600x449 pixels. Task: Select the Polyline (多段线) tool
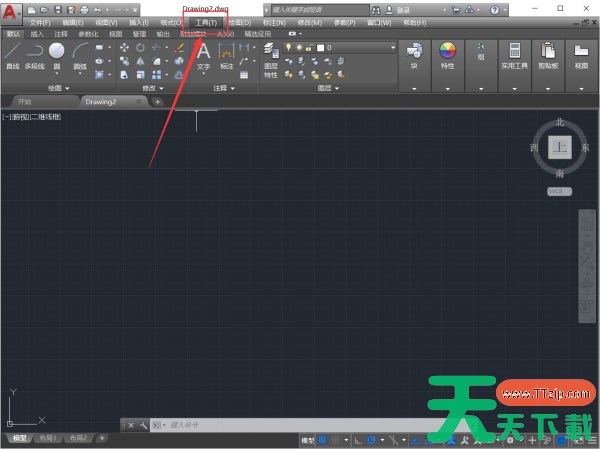pyautogui.click(x=35, y=55)
